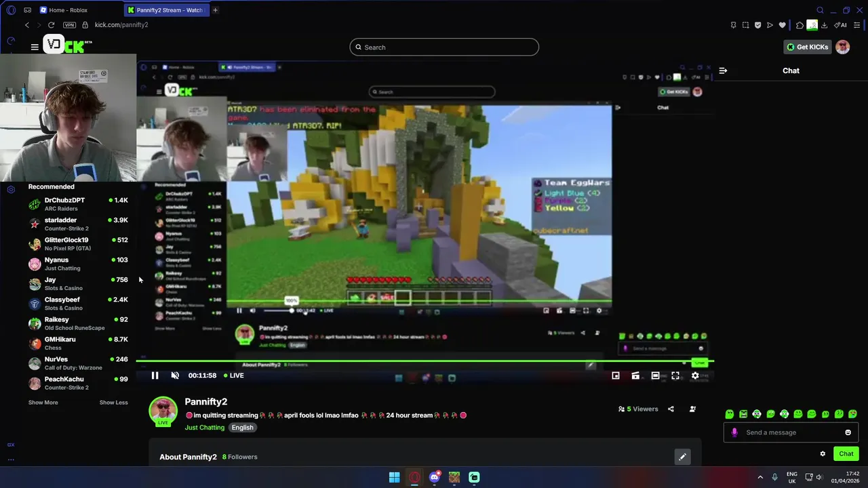Reload the current page
868x488 pixels.
[x=51, y=25]
